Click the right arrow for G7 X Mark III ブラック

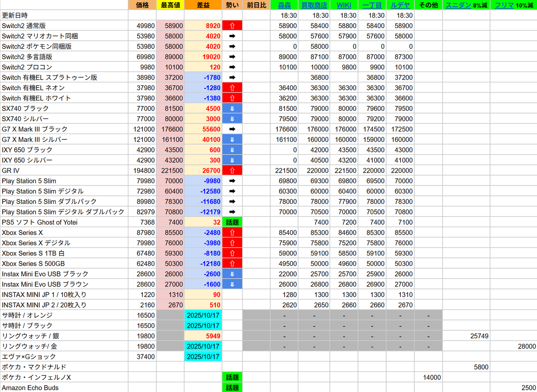click(232, 129)
